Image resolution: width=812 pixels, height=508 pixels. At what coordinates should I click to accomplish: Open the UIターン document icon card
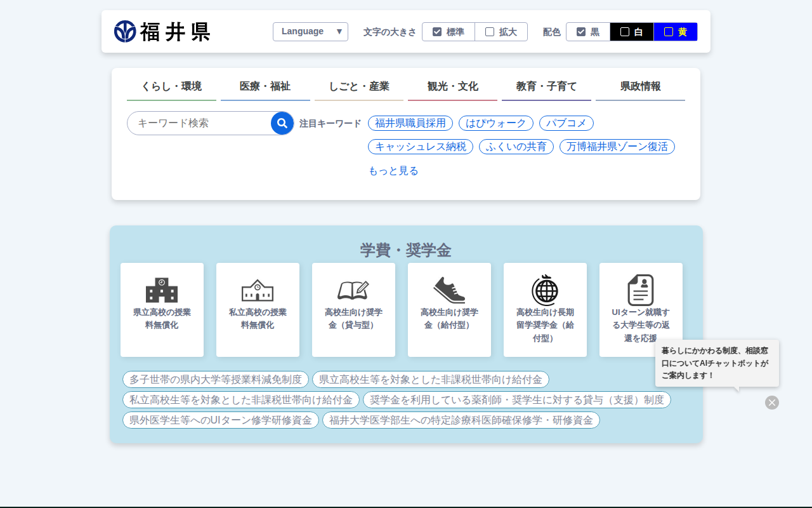641,291
